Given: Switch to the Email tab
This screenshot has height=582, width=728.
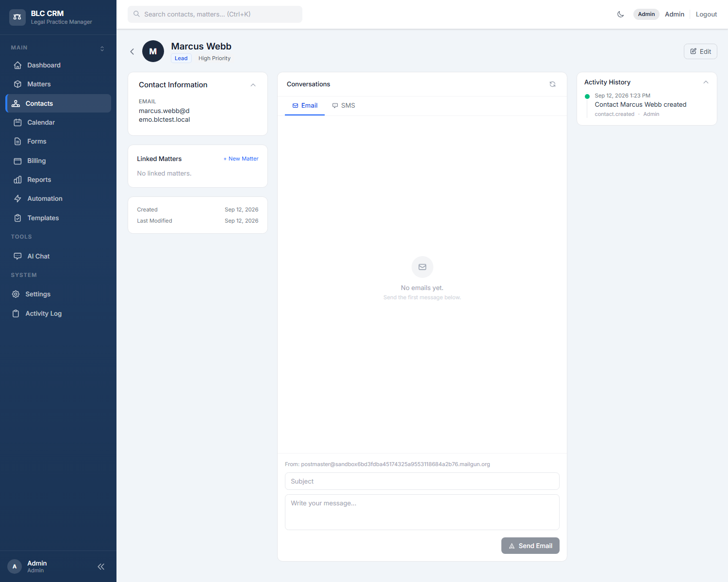Looking at the screenshot, I should click(x=305, y=105).
